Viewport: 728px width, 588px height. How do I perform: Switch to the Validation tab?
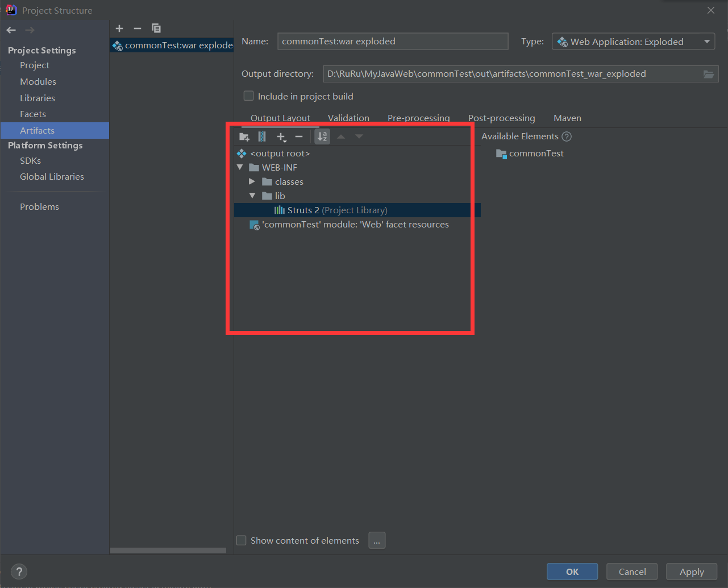(x=348, y=118)
